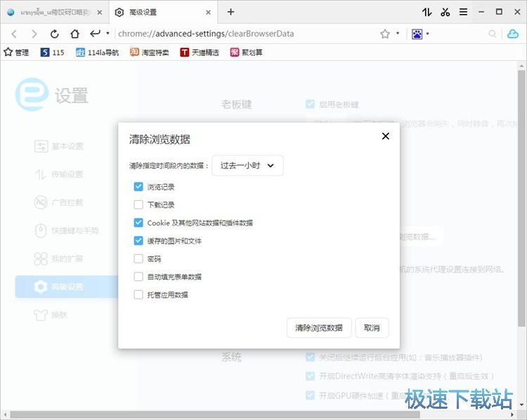The height and width of the screenshot is (420, 527).
Task: Uncheck Cookie 及其他网站数据 checkbox
Action: 138,223
